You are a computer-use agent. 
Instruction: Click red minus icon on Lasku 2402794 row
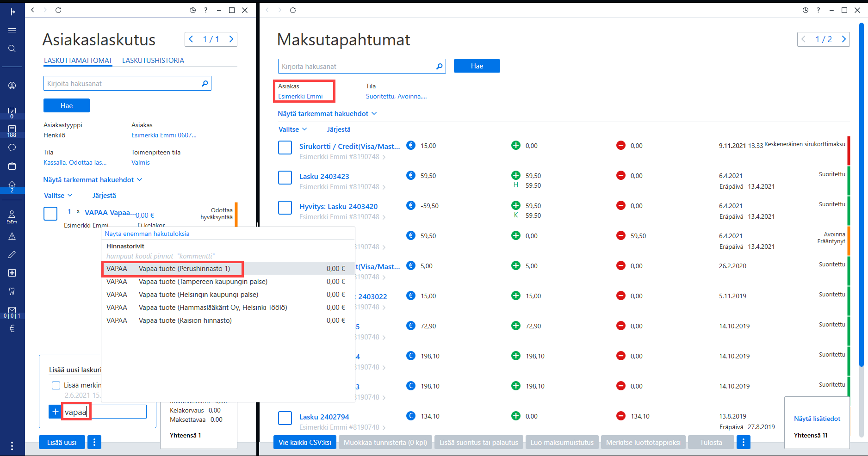[621, 416]
